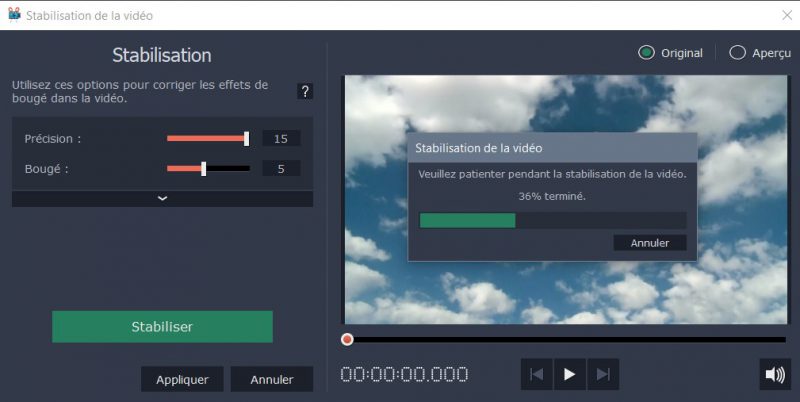Select the Original radio button
Screen dimensions: 800x402
(x=646, y=53)
